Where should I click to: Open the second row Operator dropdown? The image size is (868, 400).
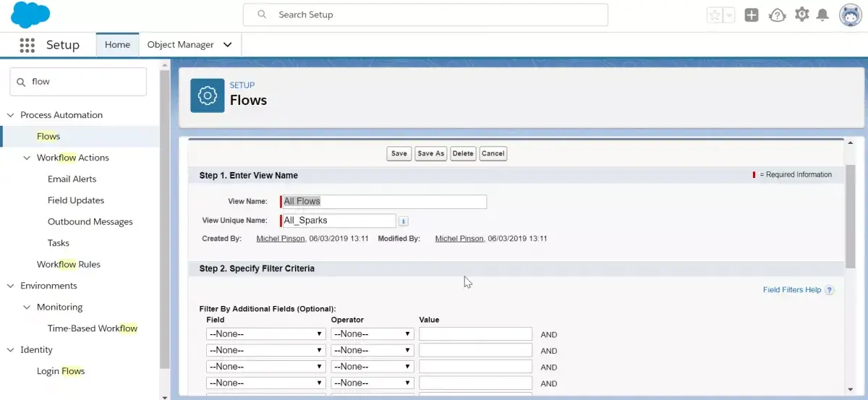373,351
